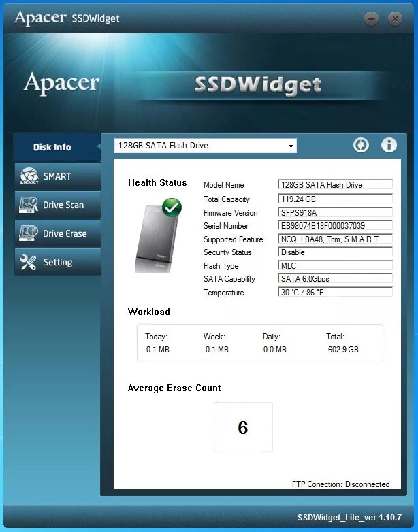Expand the drive selection dropdown arrow
The width and height of the screenshot is (418, 532).
coord(291,146)
